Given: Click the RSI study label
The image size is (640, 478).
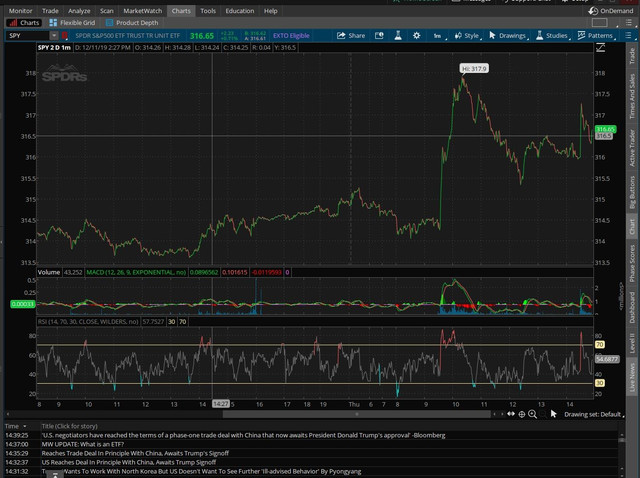Looking at the screenshot, I should tap(88, 322).
